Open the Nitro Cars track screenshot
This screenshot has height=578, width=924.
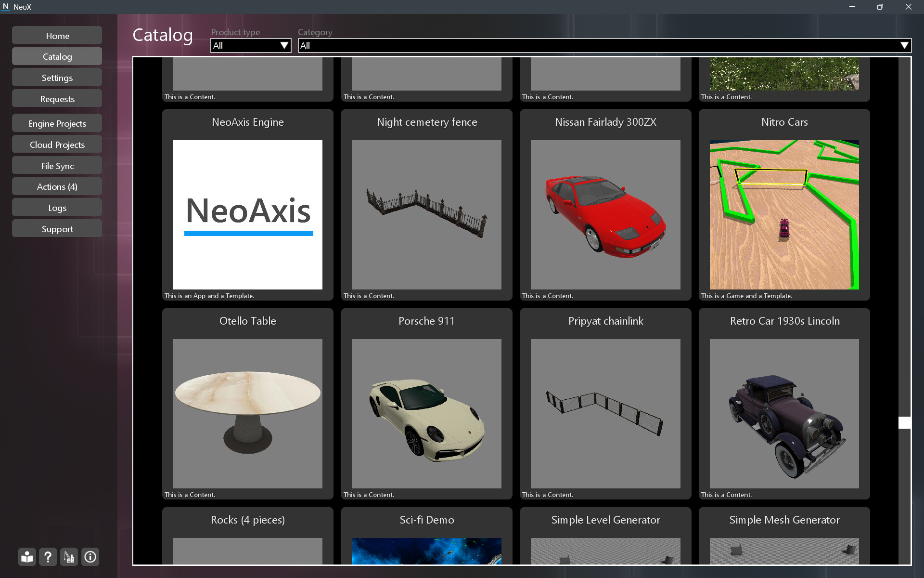(x=784, y=215)
